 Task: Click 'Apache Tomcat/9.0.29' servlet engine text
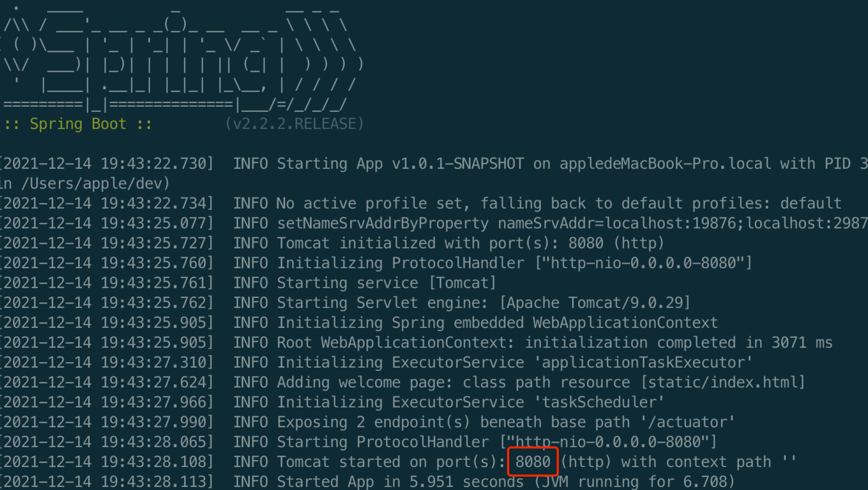click(x=595, y=303)
